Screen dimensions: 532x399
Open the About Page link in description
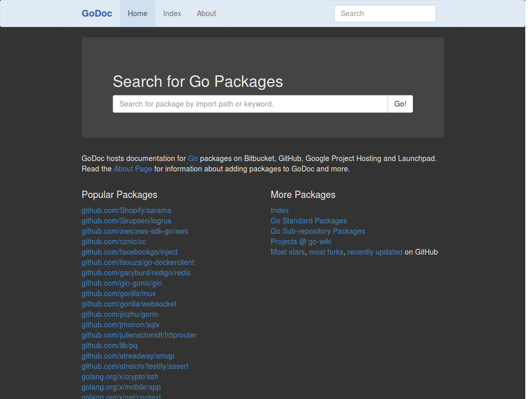click(133, 169)
